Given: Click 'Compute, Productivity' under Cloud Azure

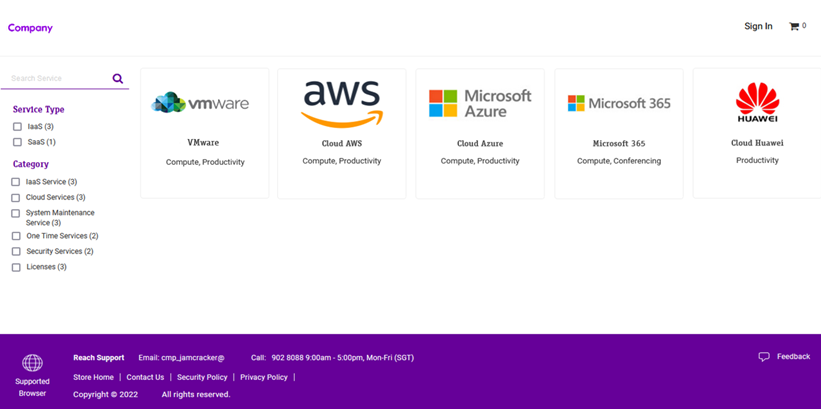Looking at the screenshot, I should (480, 161).
